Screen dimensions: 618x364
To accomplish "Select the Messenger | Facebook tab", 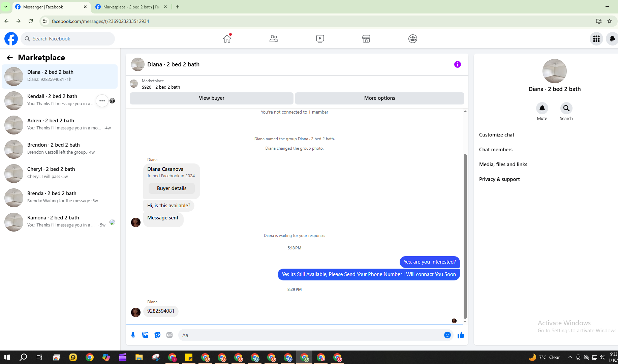I will 52,7.
